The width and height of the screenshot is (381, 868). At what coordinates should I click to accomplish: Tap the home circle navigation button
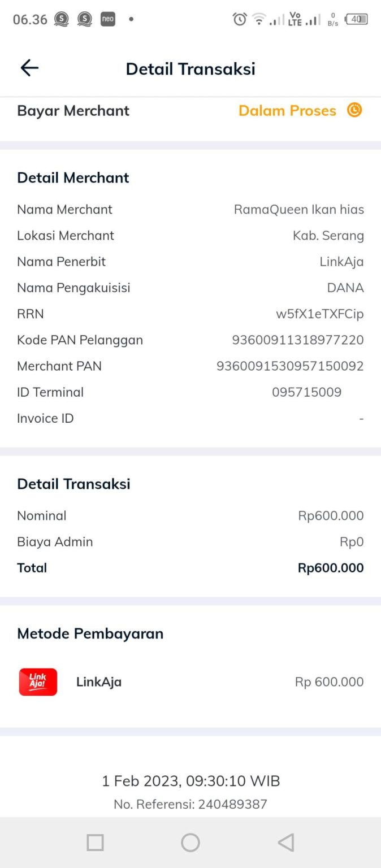[x=190, y=842]
